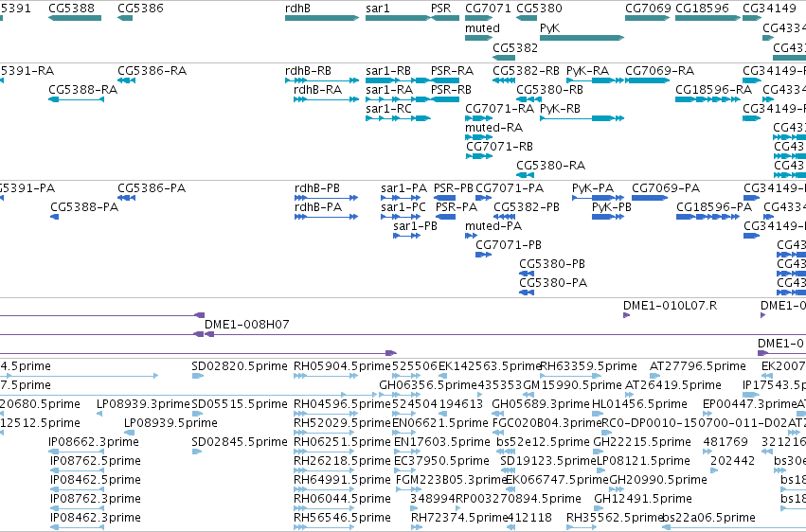The image size is (806, 532).
Task: Open EST SD05515.5prime
Action: point(197,414)
